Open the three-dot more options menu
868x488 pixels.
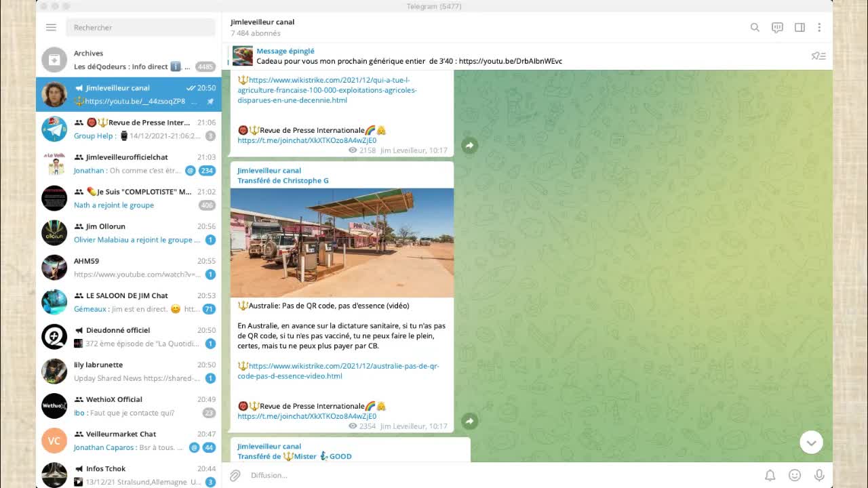[x=819, y=27]
